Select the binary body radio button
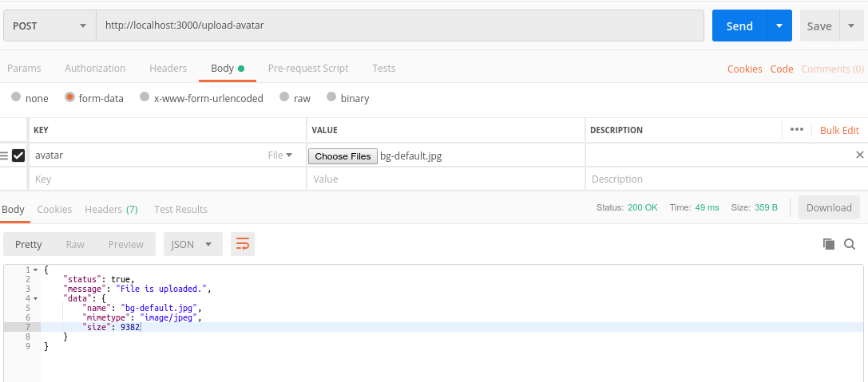868x382 pixels. click(330, 97)
